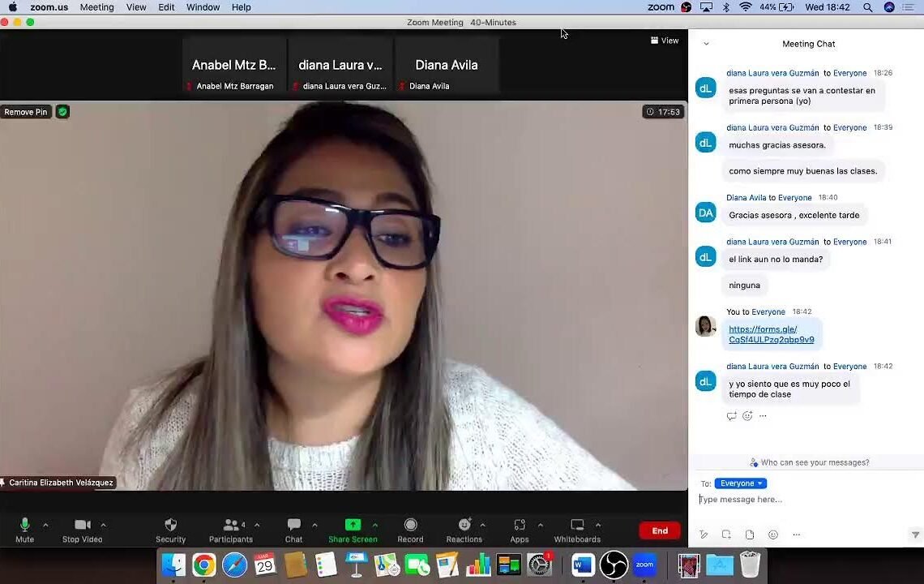
Task: Expand audio options arrow beside Mute
Action: 45,525
